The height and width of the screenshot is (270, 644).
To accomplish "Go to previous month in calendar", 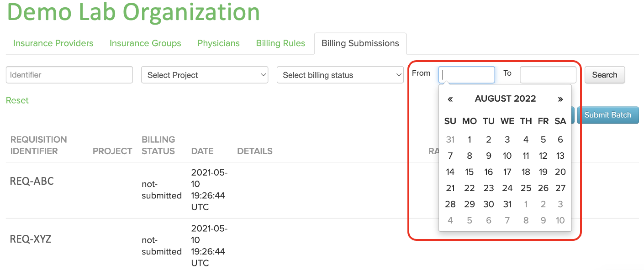I will (x=450, y=99).
